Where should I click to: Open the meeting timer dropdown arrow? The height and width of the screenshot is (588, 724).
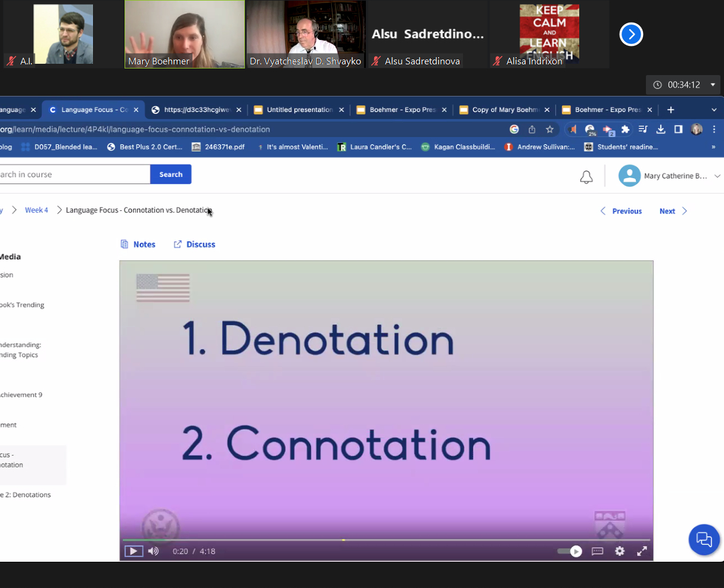tap(713, 85)
